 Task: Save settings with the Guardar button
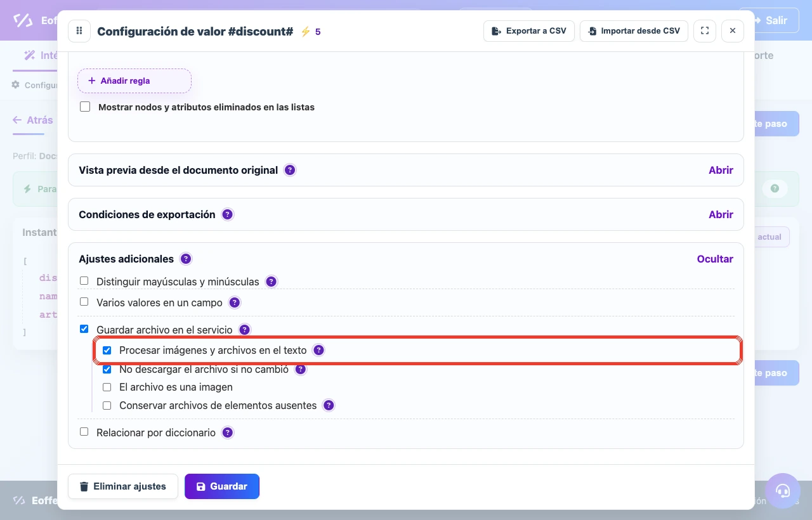(x=222, y=486)
